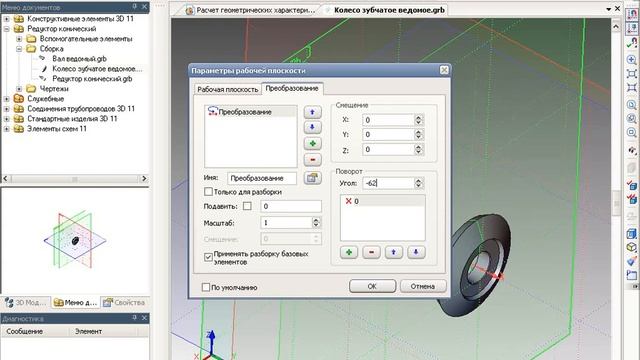Close the Параметры рабочей плоскости dialog
This screenshot has width=640, height=360.
click(444, 70)
